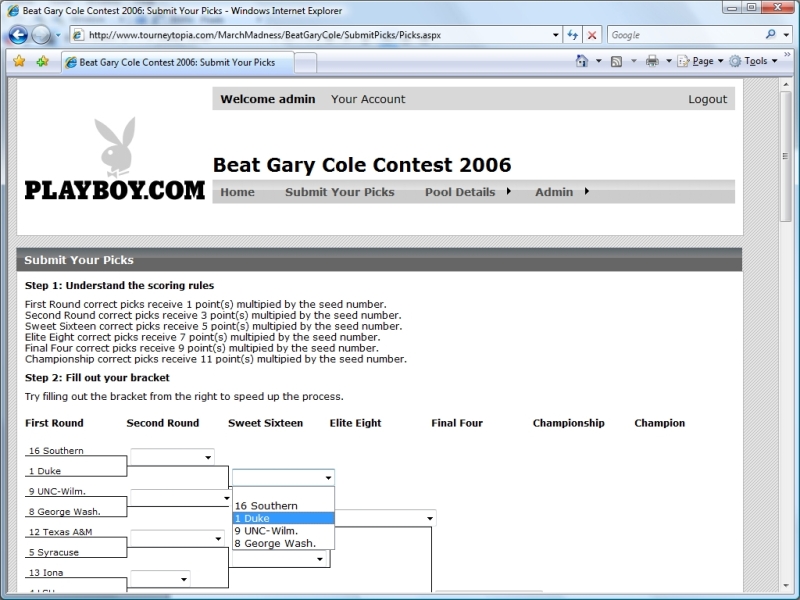Expand arrow beside Pool Details
This screenshot has height=600, width=800.
[x=509, y=191]
